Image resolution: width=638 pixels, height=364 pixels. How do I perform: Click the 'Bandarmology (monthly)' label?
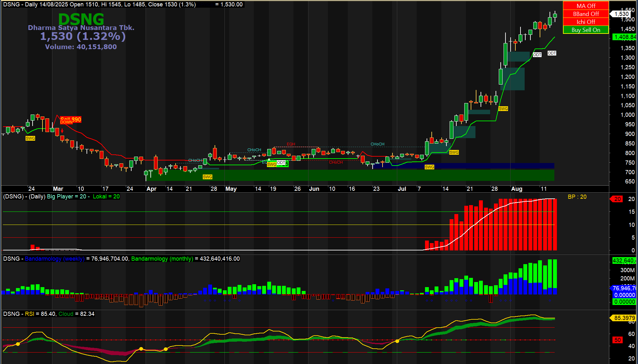click(x=162, y=259)
